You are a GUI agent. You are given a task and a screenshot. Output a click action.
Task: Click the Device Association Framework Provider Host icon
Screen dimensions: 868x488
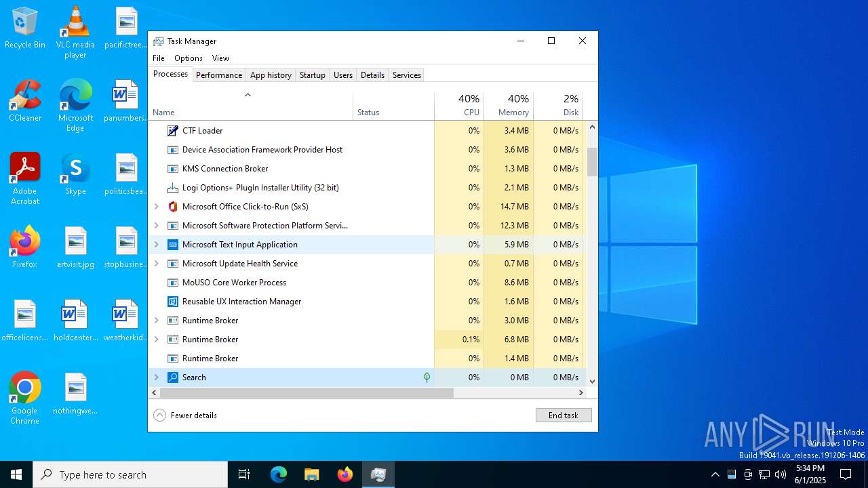[x=173, y=150]
